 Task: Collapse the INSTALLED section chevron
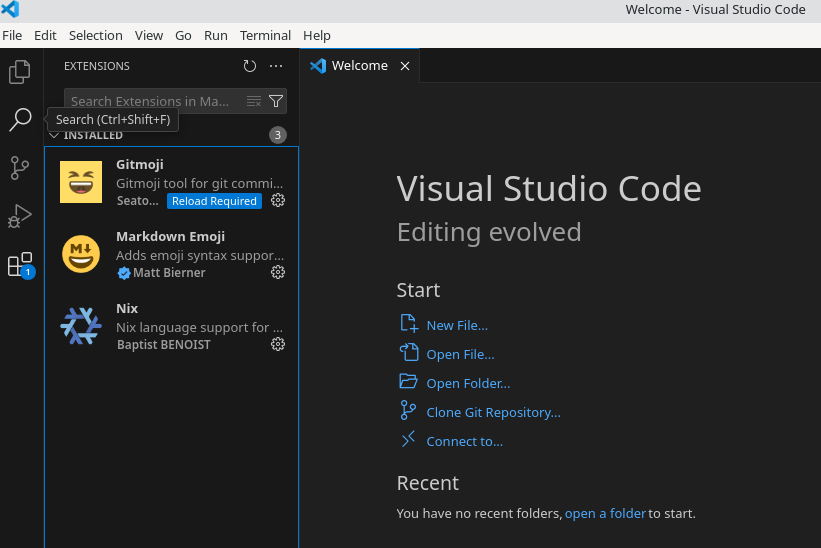click(53, 135)
